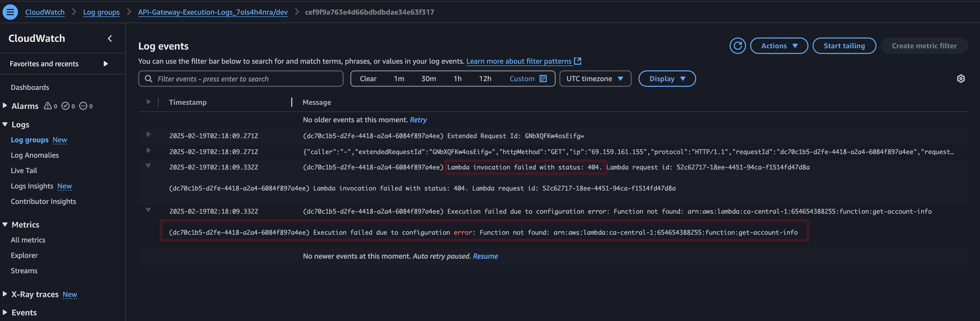The width and height of the screenshot is (980, 321).
Task: Click the refresh log events icon
Action: tap(737, 46)
